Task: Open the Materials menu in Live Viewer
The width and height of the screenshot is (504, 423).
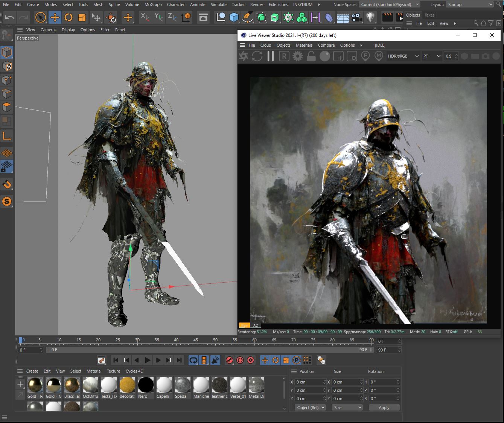Action: pyautogui.click(x=304, y=45)
